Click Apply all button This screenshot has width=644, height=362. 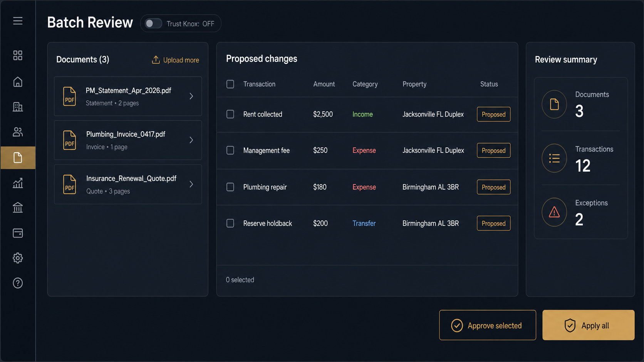[x=588, y=325]
